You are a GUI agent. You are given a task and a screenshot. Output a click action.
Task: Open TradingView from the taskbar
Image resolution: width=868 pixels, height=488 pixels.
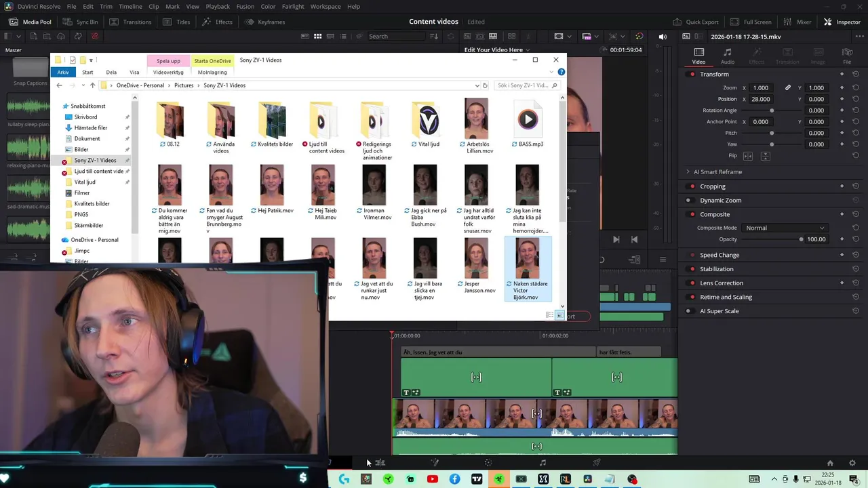coord(477,479)
